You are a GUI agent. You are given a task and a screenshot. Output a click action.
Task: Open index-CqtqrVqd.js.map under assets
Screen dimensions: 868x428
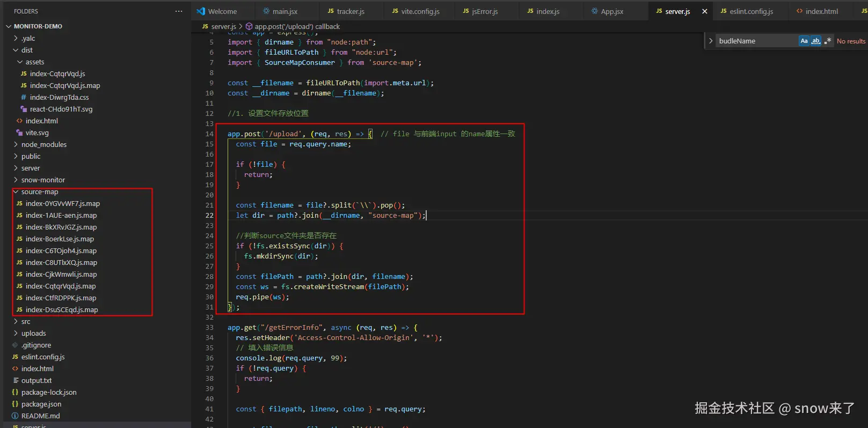(x=65, y=85)
